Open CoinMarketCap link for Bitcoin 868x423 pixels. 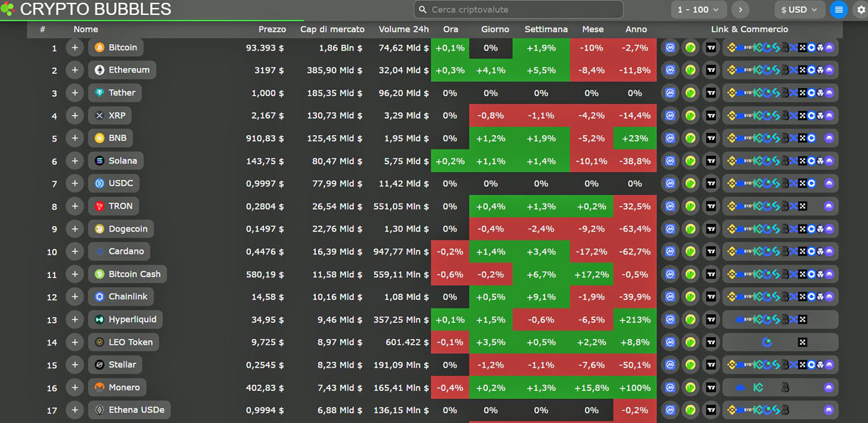(x=669, y=48)
